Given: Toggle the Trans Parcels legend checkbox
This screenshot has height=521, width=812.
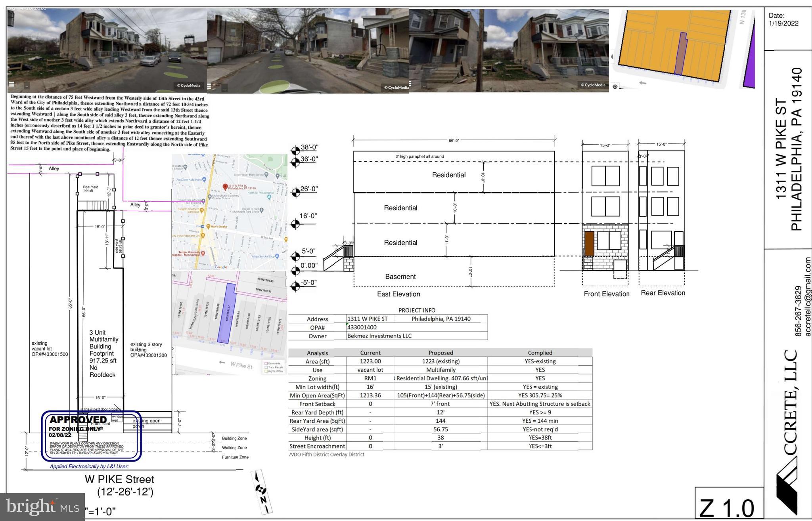Looking at the screenshot, I should click(266, 367).
